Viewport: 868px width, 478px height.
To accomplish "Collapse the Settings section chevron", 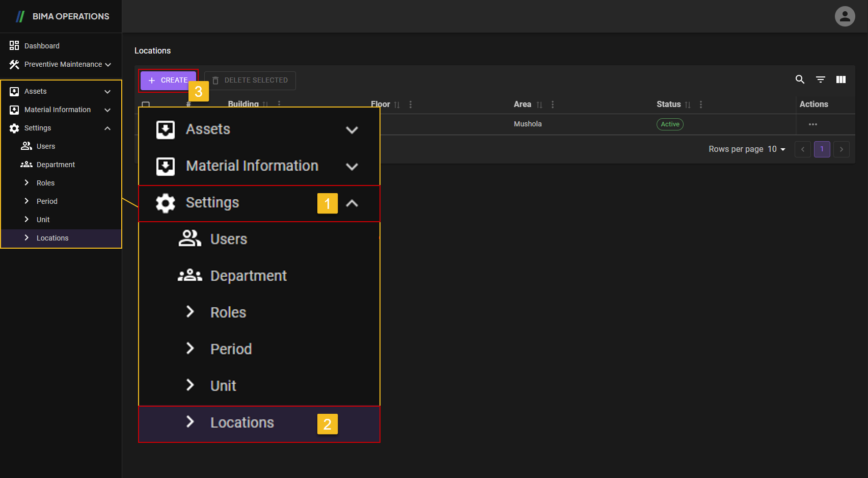I will pos(351,203).
